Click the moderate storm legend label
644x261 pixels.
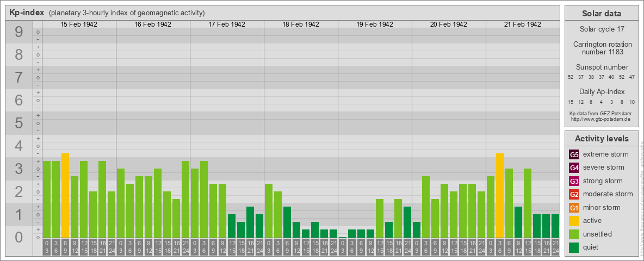click(x=608, y=194)
